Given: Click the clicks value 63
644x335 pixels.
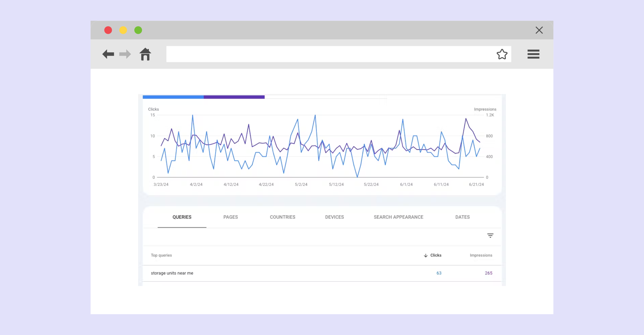Looking at the screenshot, I should click(439, 273).
